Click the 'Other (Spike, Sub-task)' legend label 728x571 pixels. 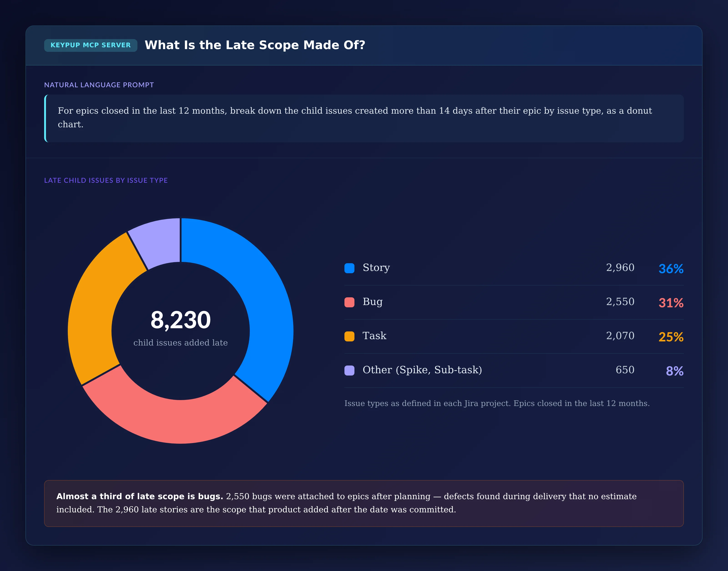point(422,370)
